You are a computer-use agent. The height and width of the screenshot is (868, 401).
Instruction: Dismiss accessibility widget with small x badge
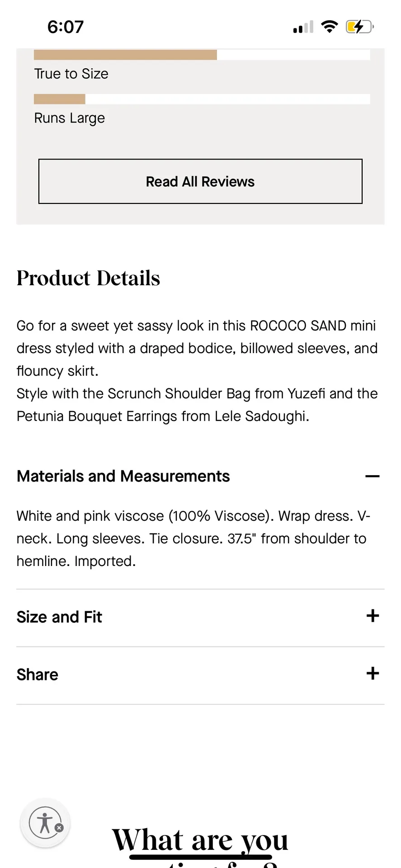tap(59, 828)
